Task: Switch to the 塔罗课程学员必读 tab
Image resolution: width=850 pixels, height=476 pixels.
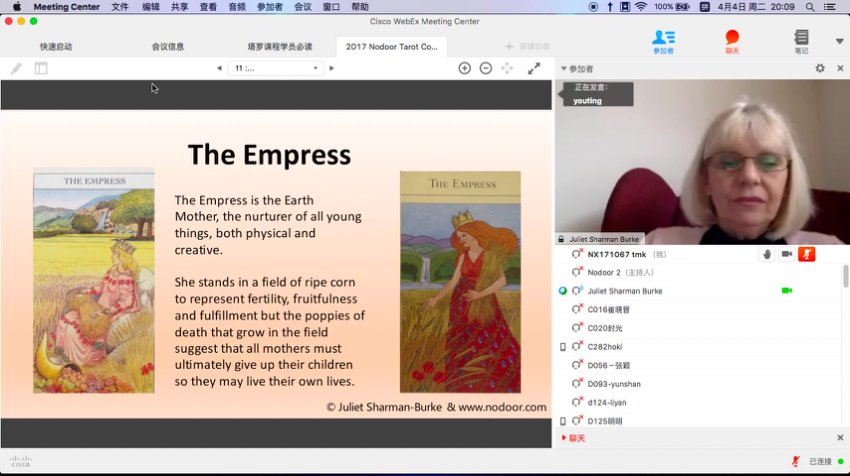Action: [x=280, y=47]
